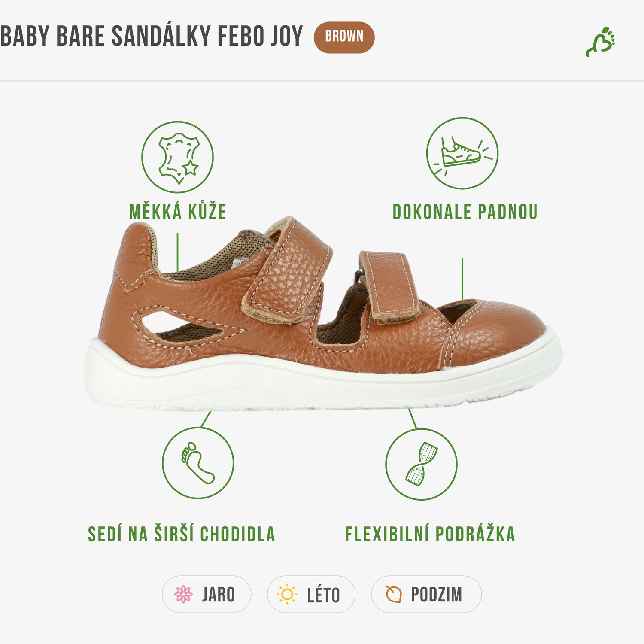This screenshot has height=644, width=644.
Task: Select the PODZIM season tag
Action: [x=426, y=594]
